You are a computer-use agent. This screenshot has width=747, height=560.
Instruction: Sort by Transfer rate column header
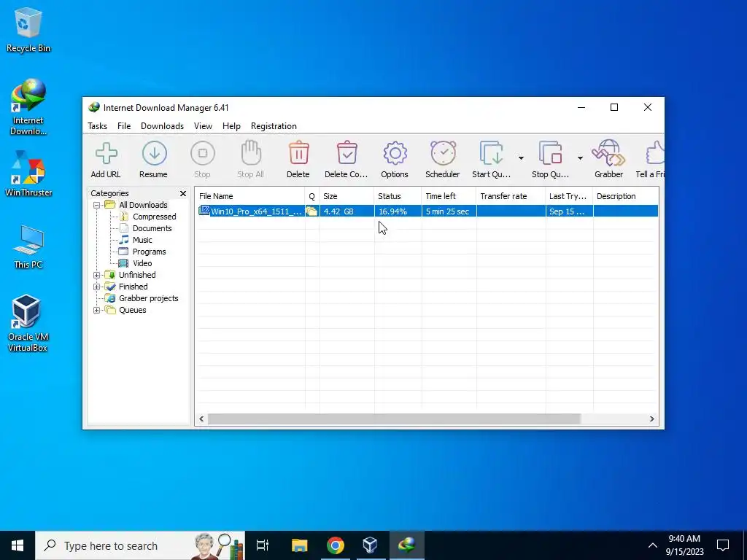511,196
